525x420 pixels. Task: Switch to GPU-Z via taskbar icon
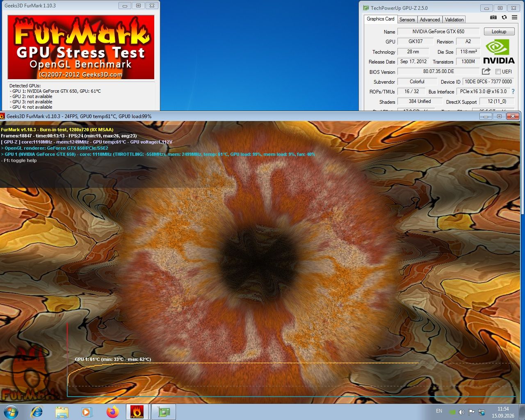[x=164, y=412]
